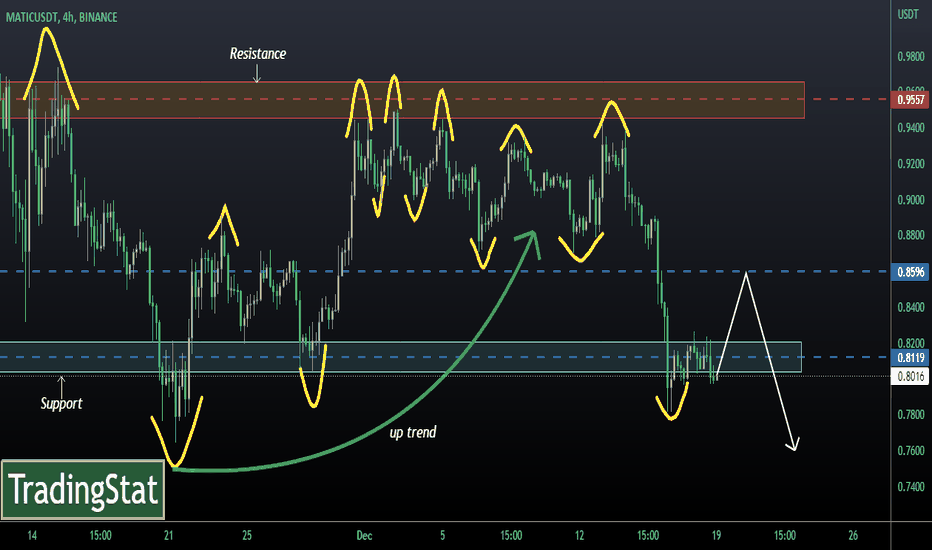
Task: Click the 0.9000 price axis label
Action: [911, 200]
